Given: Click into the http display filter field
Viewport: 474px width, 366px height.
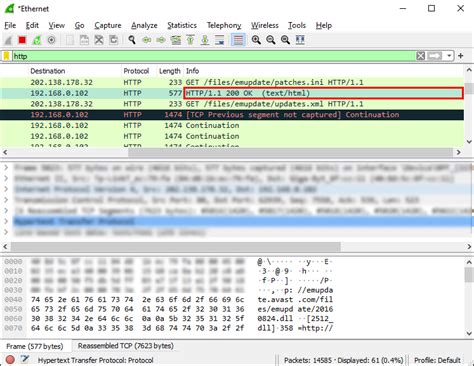Looking at the screenshot, I should (213, 56).
